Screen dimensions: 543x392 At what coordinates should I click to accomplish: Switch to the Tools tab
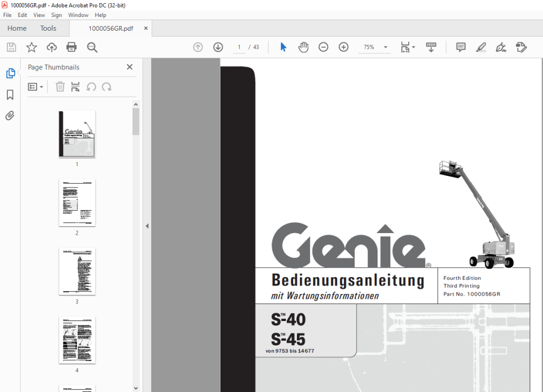48,29
